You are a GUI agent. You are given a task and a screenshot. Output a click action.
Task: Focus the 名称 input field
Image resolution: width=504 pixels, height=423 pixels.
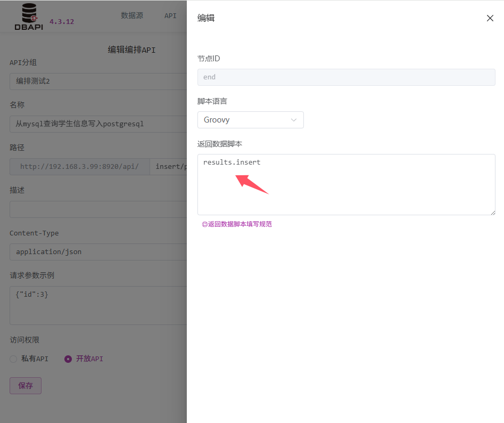click(x=98, y=124)
